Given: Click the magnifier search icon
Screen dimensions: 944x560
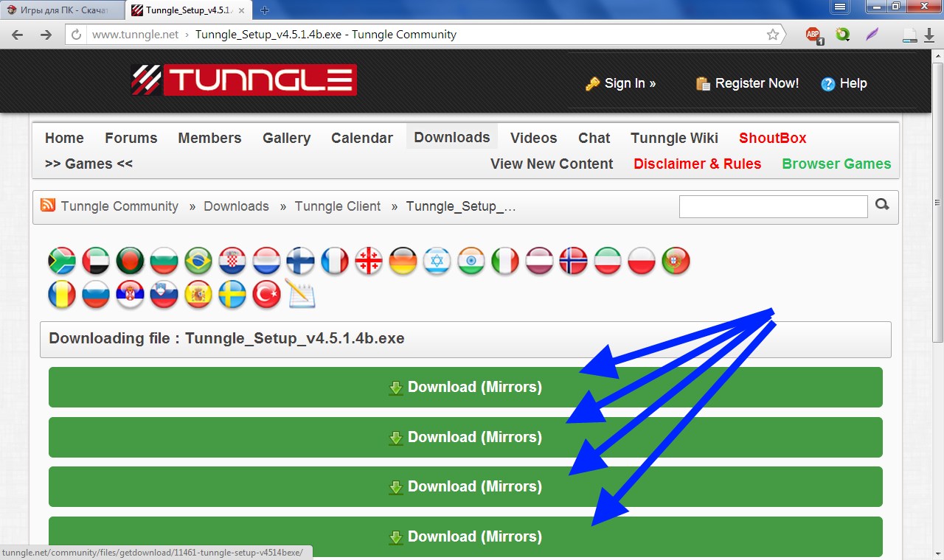Looking at the screenshot, I should tap(882, 206).
